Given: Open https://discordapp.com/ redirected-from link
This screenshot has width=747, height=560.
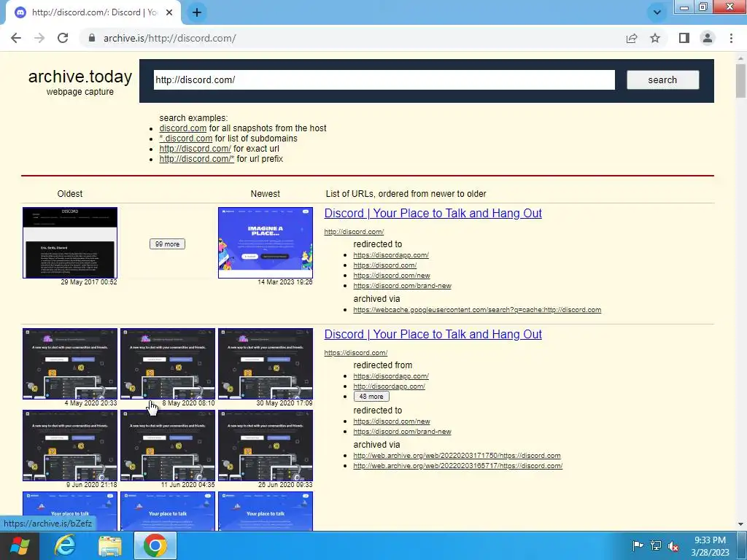Looking at the screenshot, I should [391, 376].
